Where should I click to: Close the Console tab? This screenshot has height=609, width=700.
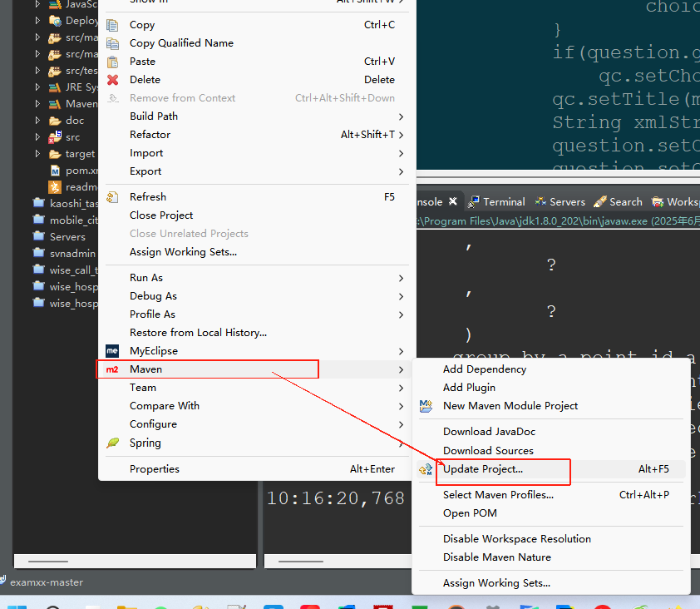tap(453, 201)
